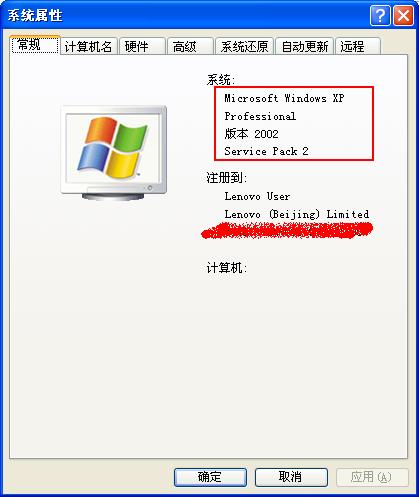Click the 取消 button
The height and width of the screenshot is (497, 419).
coord(291,477)
